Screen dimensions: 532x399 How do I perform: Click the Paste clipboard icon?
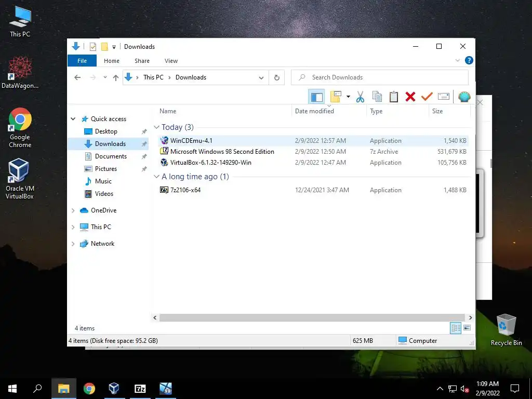(x=394, y=97)
